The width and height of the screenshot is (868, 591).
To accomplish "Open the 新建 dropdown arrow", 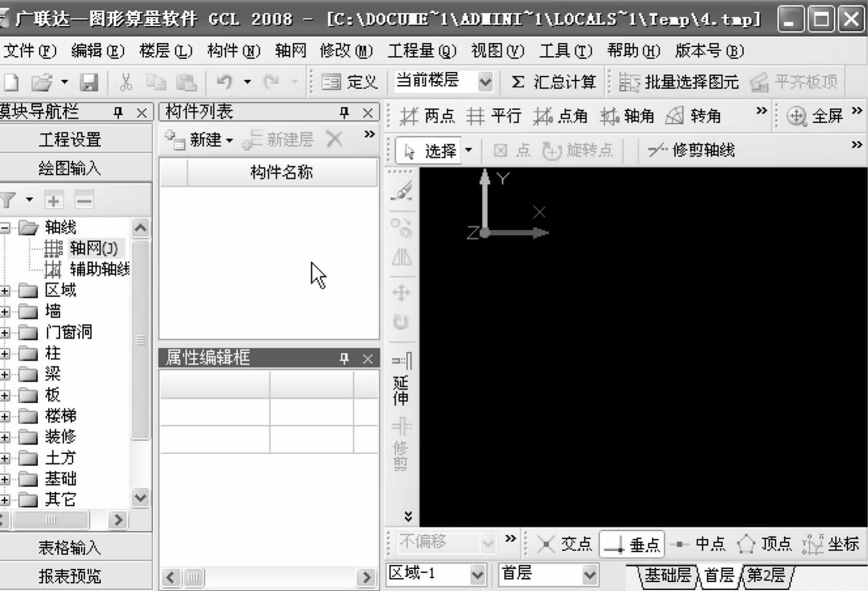I will (x=229, y=141).
